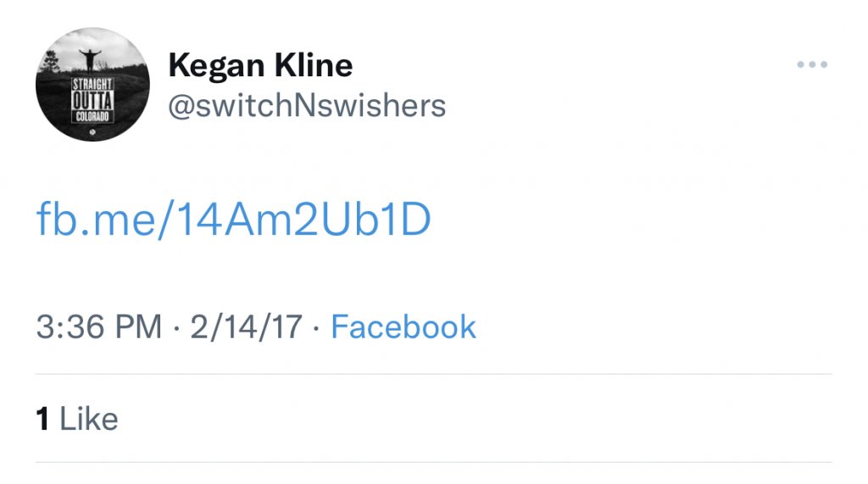Click Kegan Kline's circular profile avatar

click(92, 84)
